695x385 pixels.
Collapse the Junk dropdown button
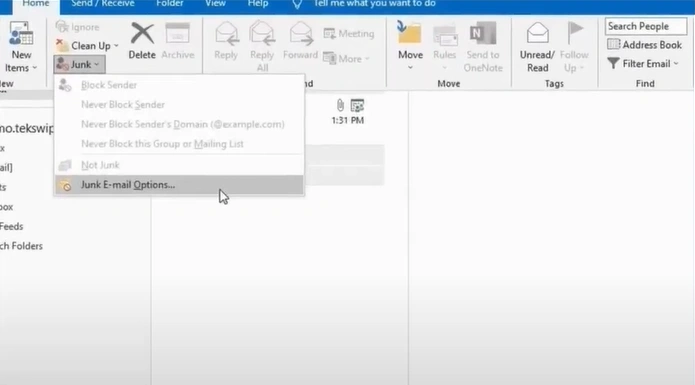(80, 64)
